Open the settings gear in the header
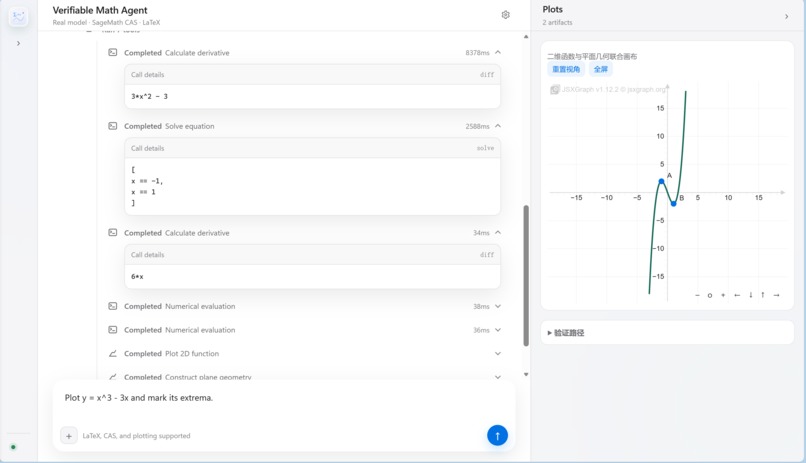The image size is (806, 463). 505,15
